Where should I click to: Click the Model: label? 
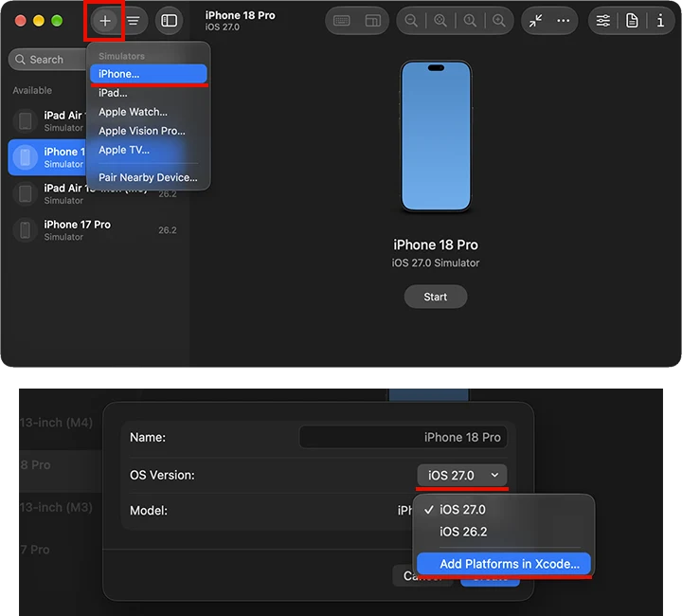149,510
